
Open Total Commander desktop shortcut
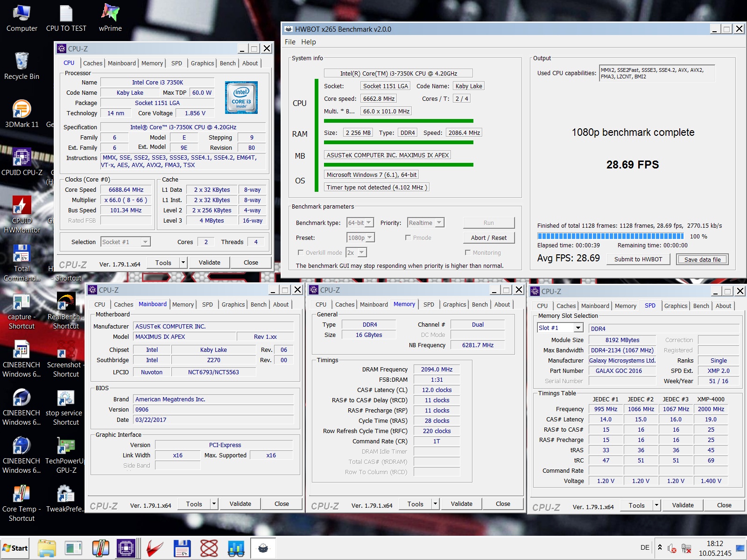(21, 263)
